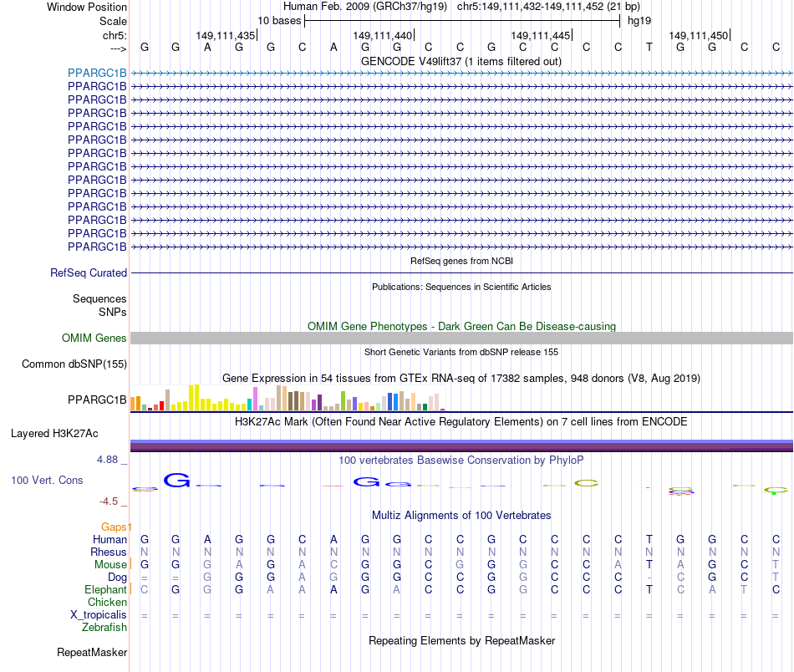Click Human Feb. 2009 (GRCh37/hg19) header text
Image resolution: width=794 pixels, height=672 pixels.
point(365,7)
